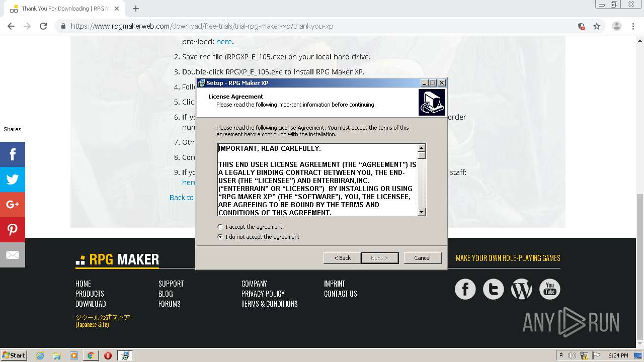Open the Japanese Site store link
Viewport: 644px width, 362px height.
click(x=103, y=321)
